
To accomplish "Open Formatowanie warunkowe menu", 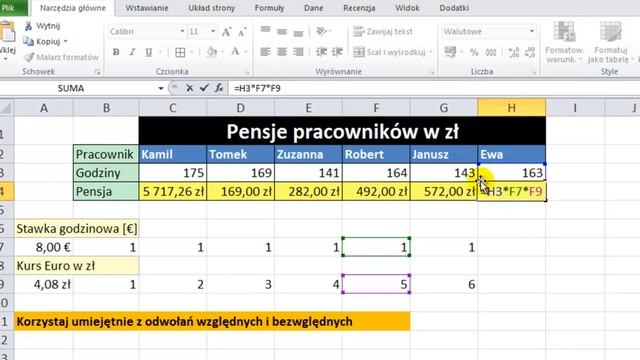I will coord(564,42).
